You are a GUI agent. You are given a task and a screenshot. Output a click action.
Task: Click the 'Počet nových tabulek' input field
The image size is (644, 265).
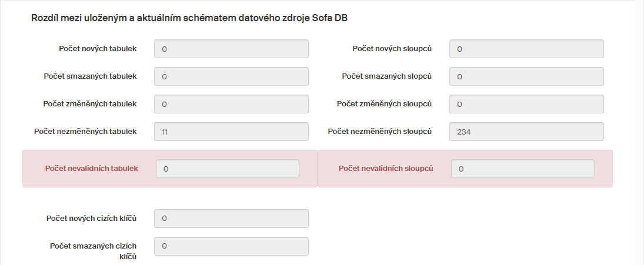pyautogui.click(x=231, y=49)
